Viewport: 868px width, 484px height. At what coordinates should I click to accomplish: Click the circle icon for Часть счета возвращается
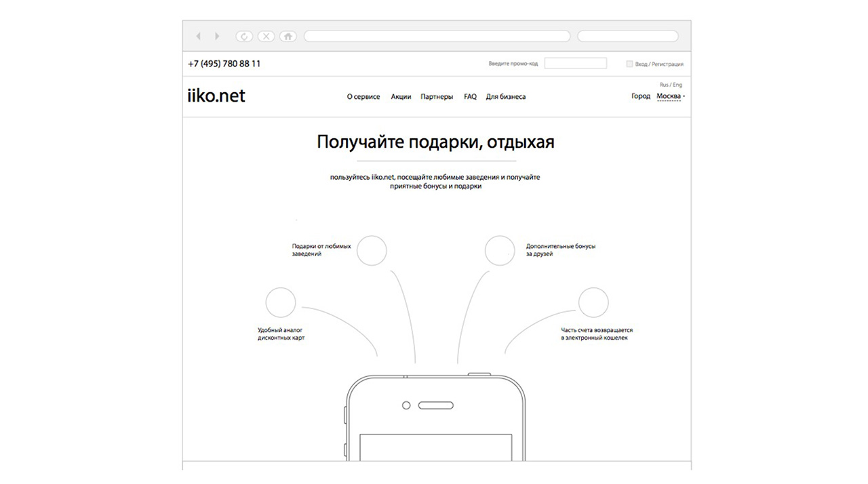click(593, 302)
